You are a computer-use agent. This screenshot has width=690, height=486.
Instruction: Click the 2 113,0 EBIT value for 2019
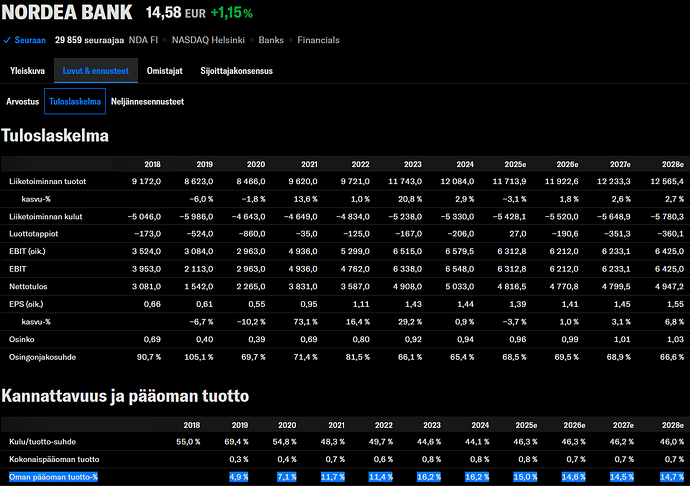(x=199, y=269)
